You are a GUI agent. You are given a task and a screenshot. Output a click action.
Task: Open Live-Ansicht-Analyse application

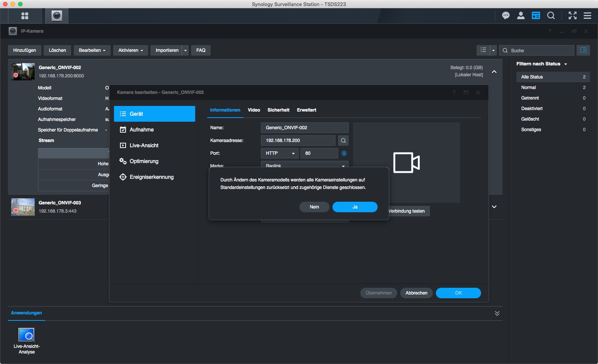coord(26,341)
